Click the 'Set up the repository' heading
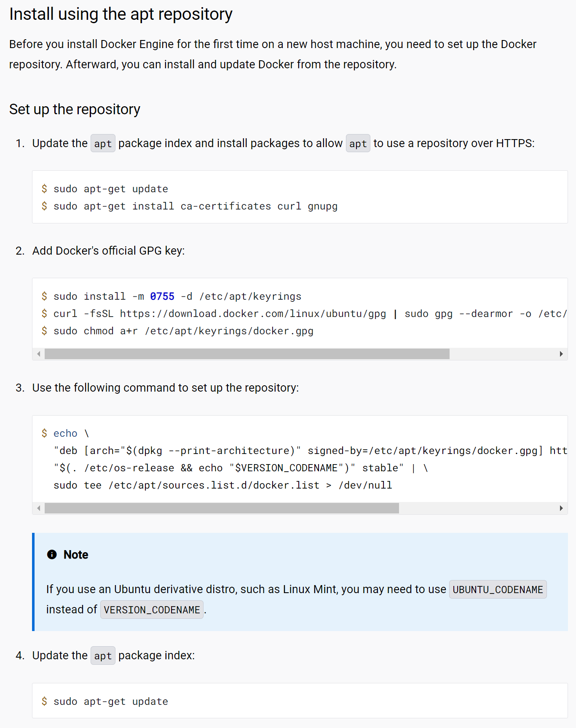Image resolution: width=576 pixels, height=728 pixels. pos(75,109)
